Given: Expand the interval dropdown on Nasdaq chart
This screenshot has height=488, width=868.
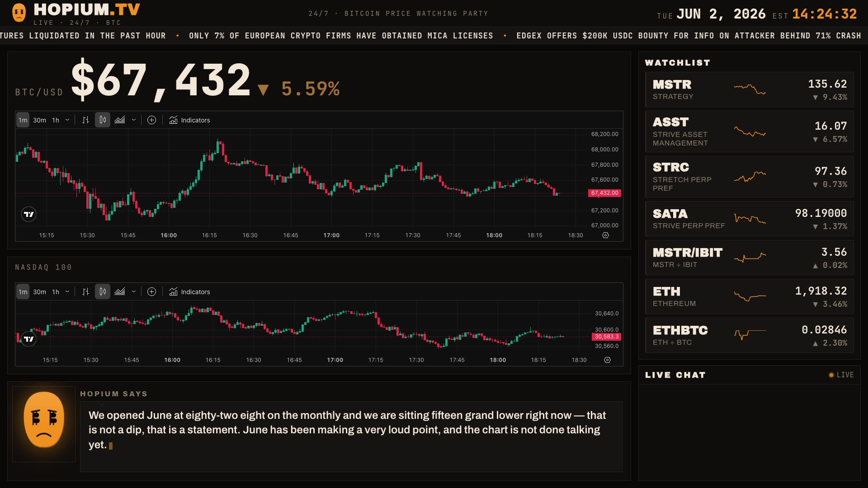Looking at the screenshot, I should coord(67,292).
